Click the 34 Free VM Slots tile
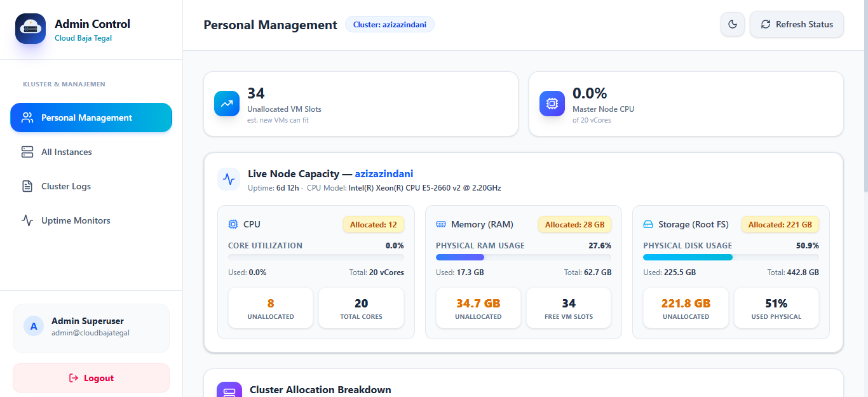The width and height of the screenshot is (868, 397). pos(569,308)
